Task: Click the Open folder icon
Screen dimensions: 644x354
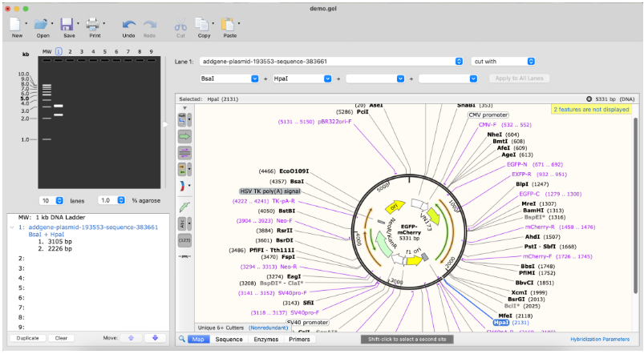Action: (x=41, y=24)
